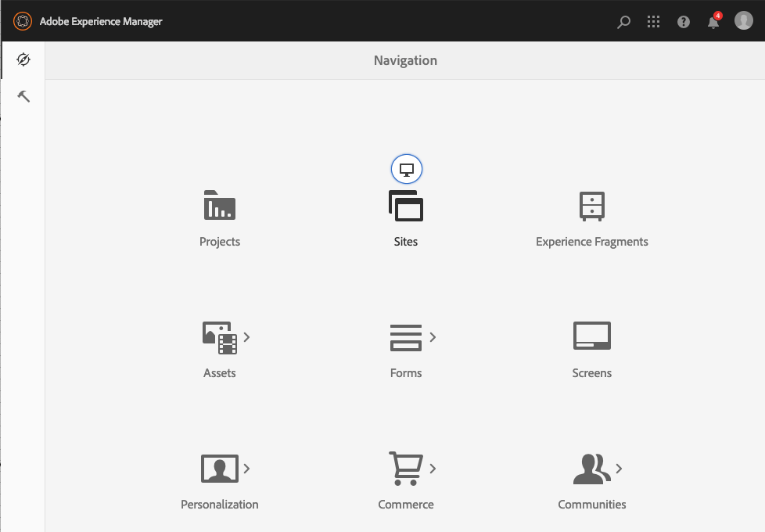This screenshot has height=532, width=765.
Task: Open Projects via its text label
Action: 219,241
